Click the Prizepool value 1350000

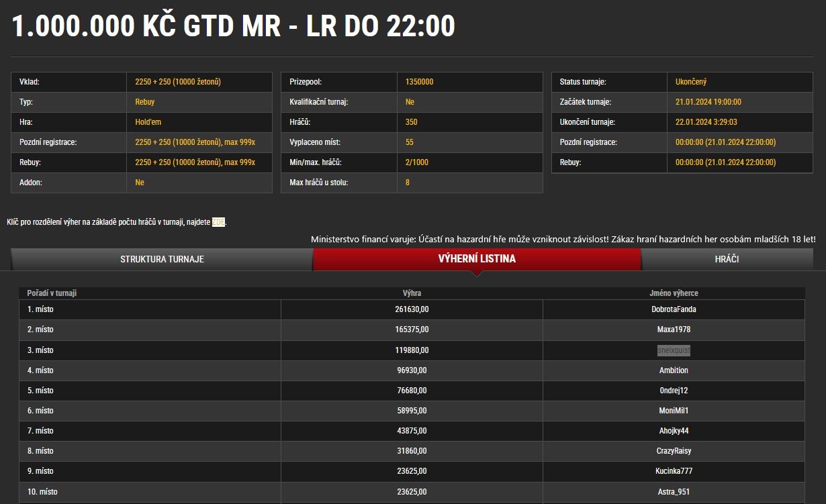[419, 82]
